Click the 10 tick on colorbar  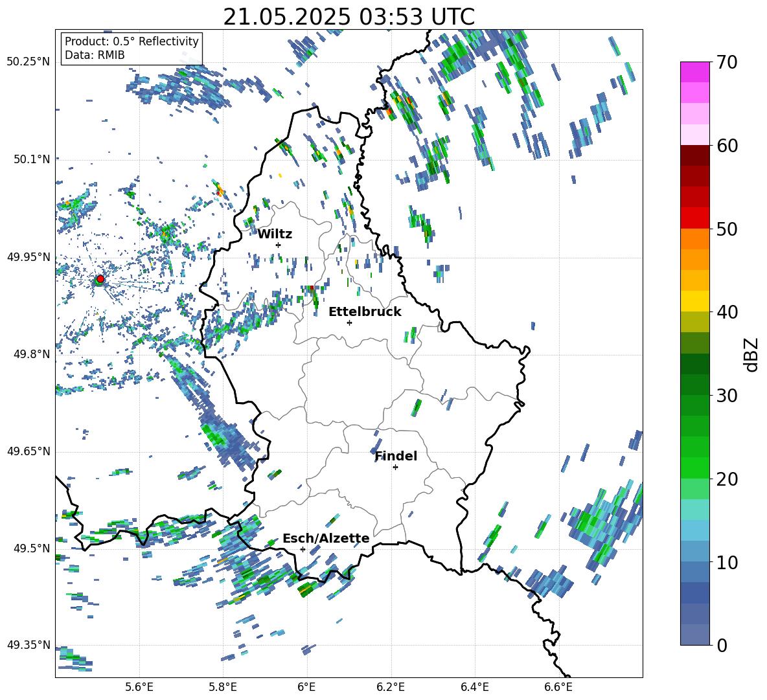pyautogui.click(x=727, y=562)
